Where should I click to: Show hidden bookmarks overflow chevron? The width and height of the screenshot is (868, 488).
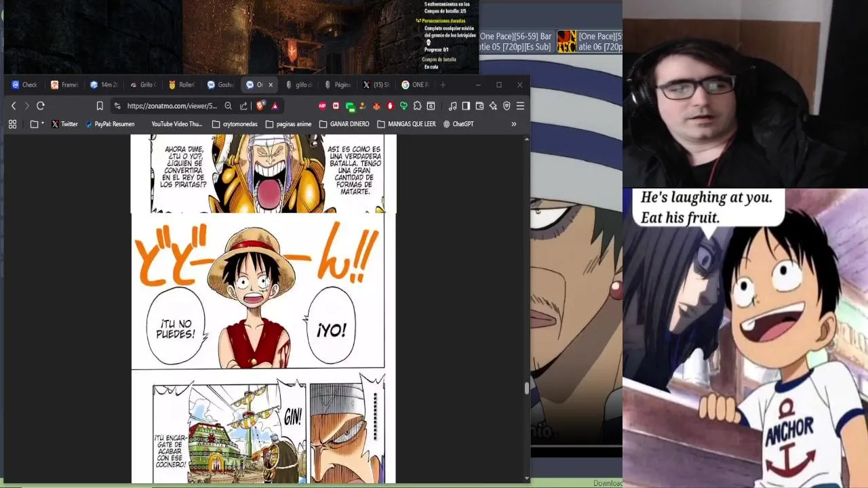click(513, 124)
